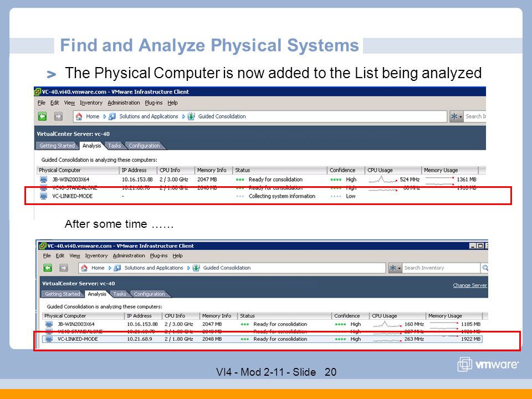This screenshot has height=399, width=532.
Task: Expand arrow after Home in top window breadcrumb
Action: tap(105, 116)
